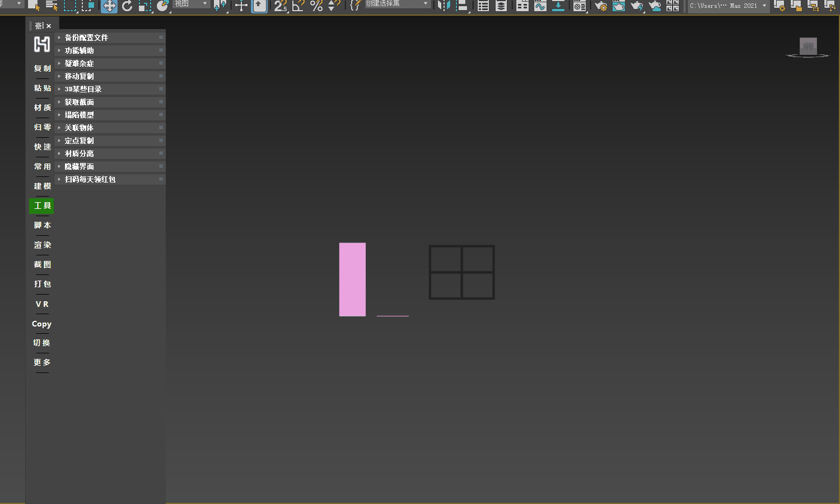Open the Autodesk render gallery icon
Viewport: 840px width, 504px height.
(673, 6)
